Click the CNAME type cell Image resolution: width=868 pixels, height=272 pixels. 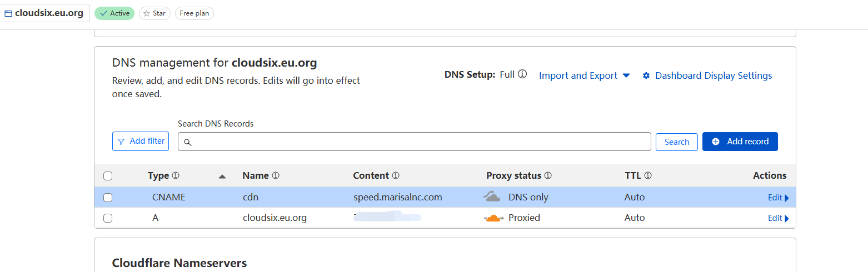pos(169,197)
